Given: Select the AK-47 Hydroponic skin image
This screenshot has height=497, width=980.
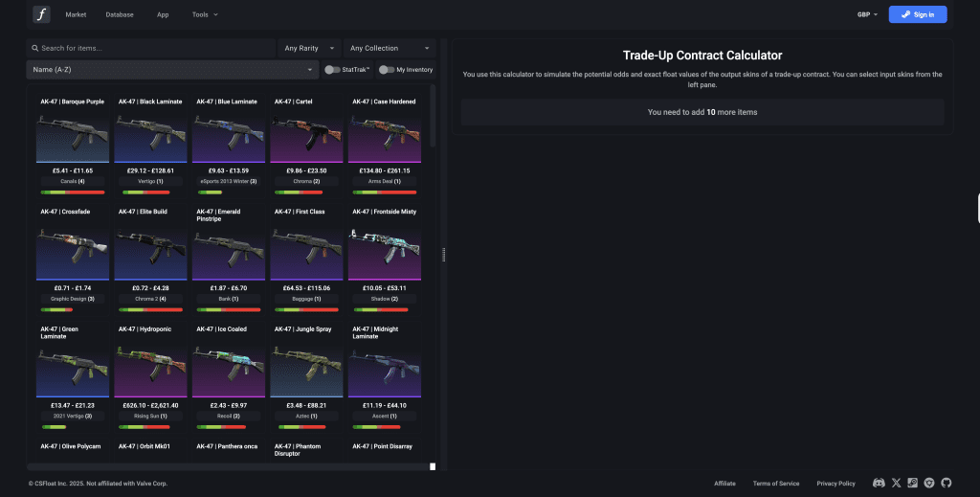Looking at the screenshot, I should tap(150, 371).
